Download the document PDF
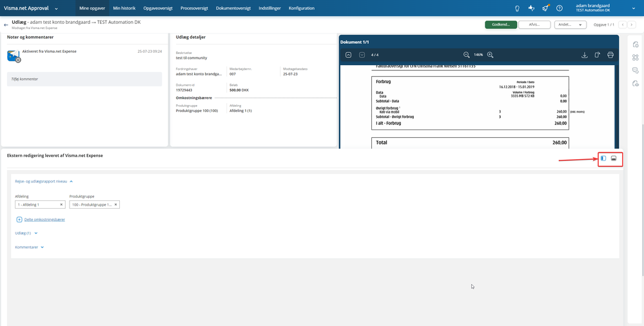This screenshot has width=644, height=326. [585, 55]
